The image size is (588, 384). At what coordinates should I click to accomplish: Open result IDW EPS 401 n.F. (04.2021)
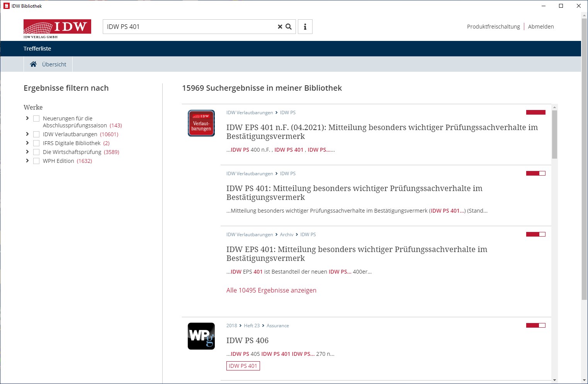[382, 132]
